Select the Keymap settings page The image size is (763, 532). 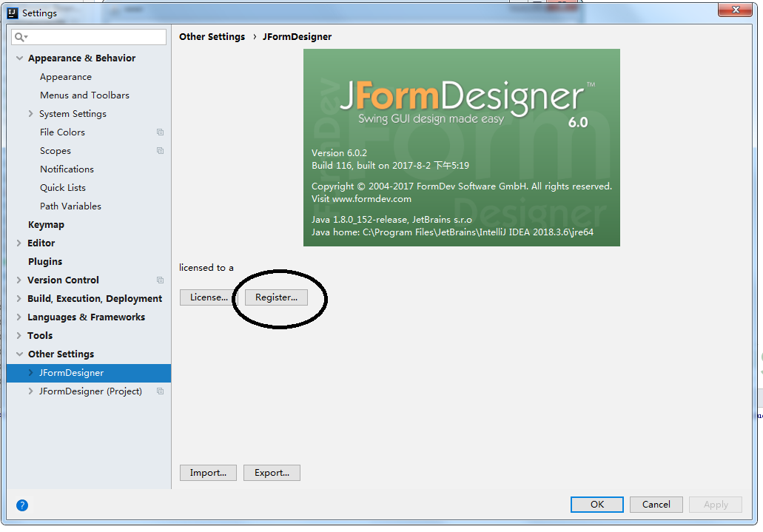pyautogui.click(x=46, y=225)
